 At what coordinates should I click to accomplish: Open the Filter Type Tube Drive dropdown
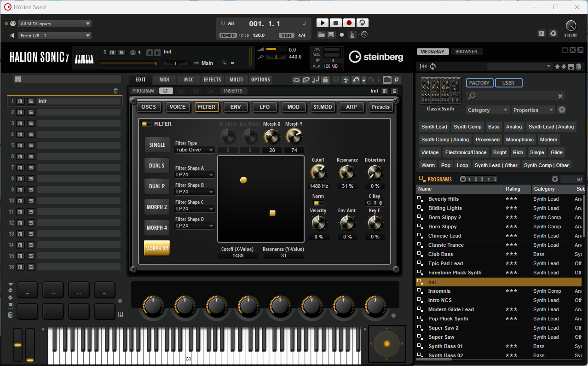[195, 150]
